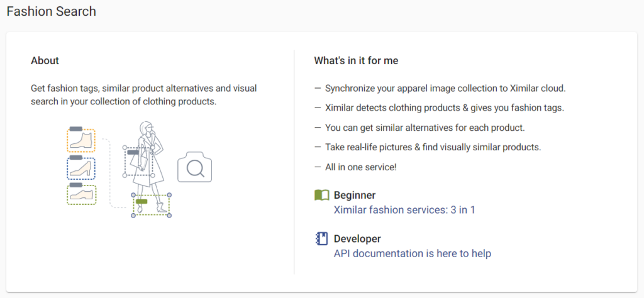Click the gray dashed box on the handbag

click(x=138, y=162)
